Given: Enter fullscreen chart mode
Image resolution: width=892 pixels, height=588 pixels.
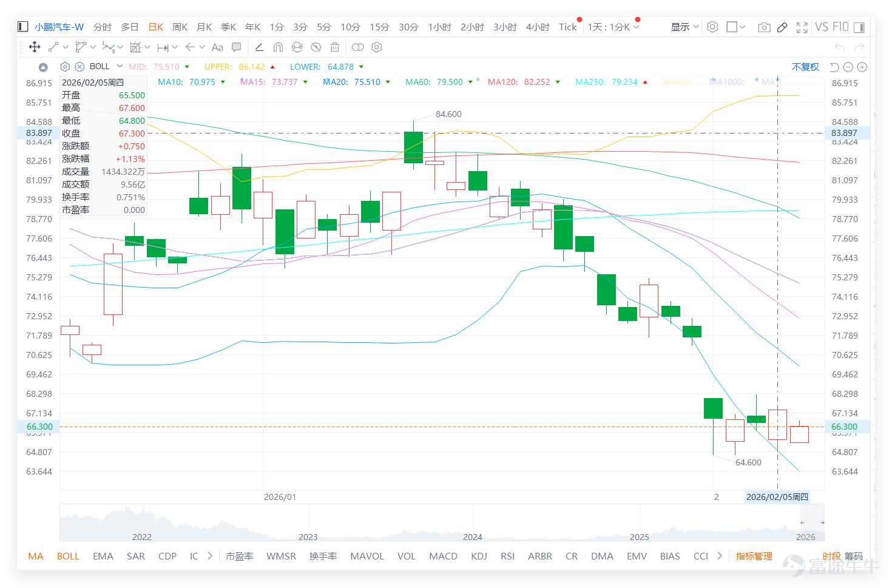Looking at the screenshot, I should tap(802, 27).
